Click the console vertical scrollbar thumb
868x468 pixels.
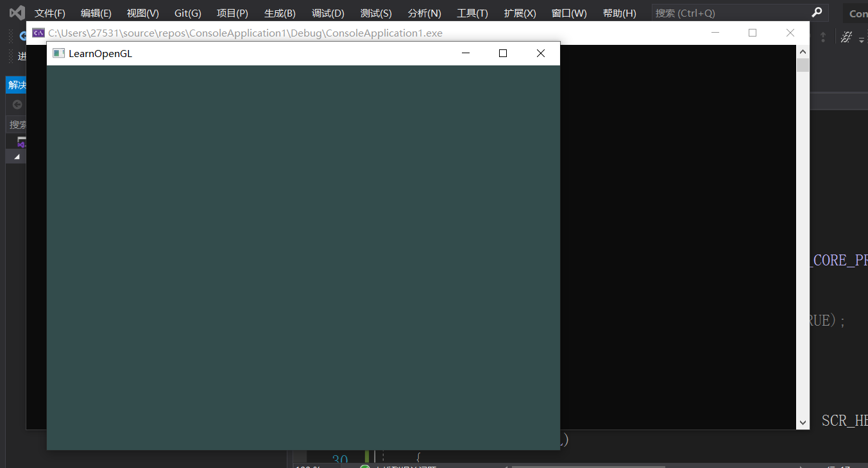click(x=803, y=65)
